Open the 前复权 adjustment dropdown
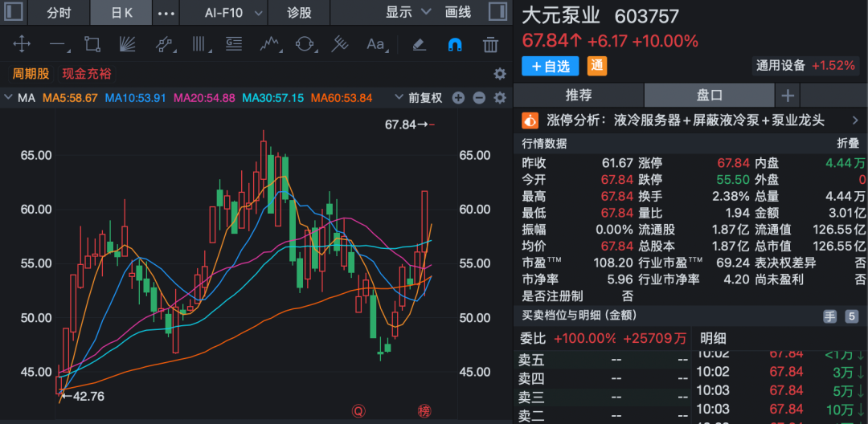This screenshot has height=424, width=868. 419,98
